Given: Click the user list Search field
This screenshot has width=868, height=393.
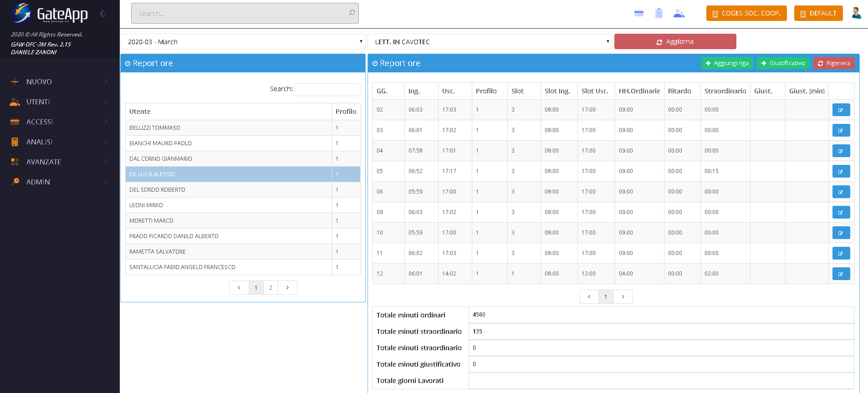Looking at the screenshot, I should point(327,89).
